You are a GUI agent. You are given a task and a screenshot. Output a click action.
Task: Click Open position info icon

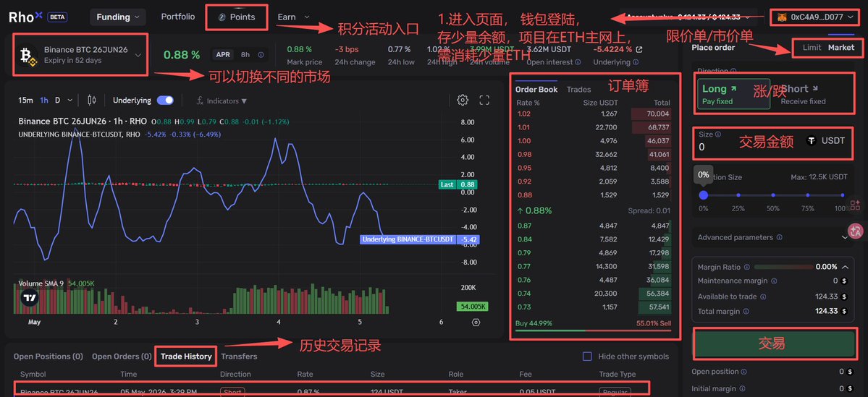tap(744, 372)
